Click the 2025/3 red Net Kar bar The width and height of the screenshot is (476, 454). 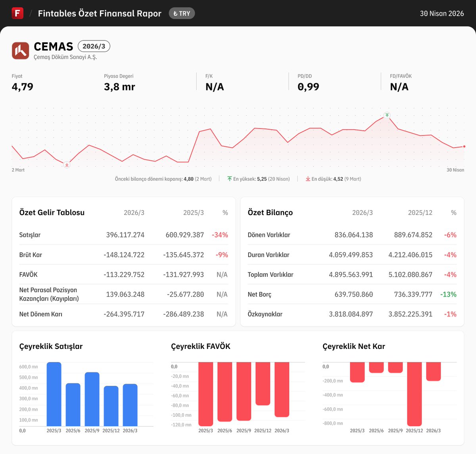click(x=357, y=372)
